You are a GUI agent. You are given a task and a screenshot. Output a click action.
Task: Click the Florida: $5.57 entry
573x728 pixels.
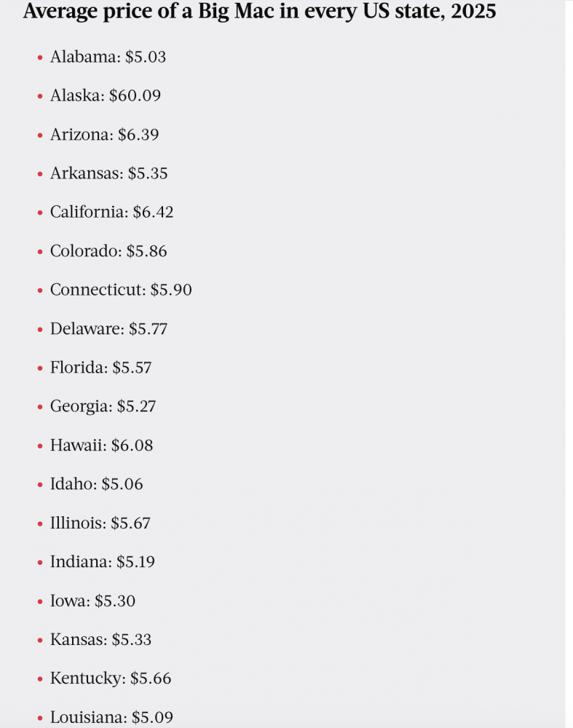click(x=100, y=368)
